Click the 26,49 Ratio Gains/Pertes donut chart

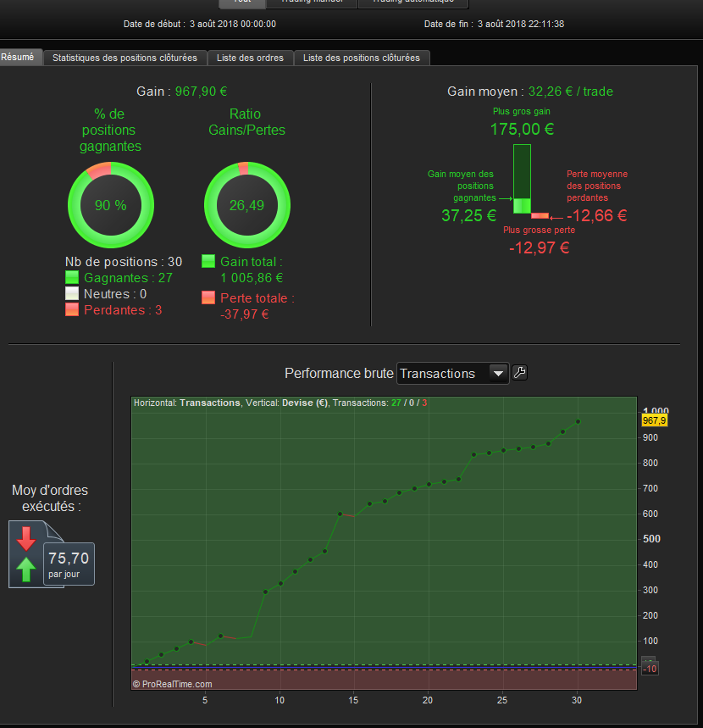point(246,205)
